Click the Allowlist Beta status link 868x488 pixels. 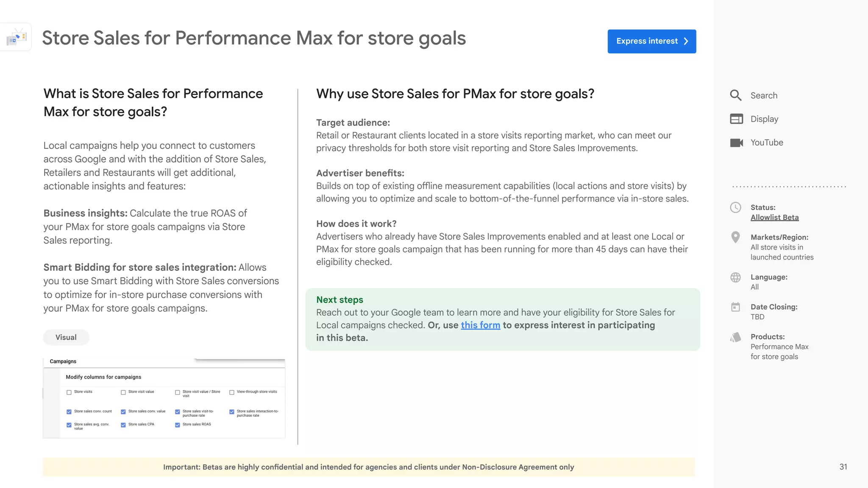pos(774,217)
